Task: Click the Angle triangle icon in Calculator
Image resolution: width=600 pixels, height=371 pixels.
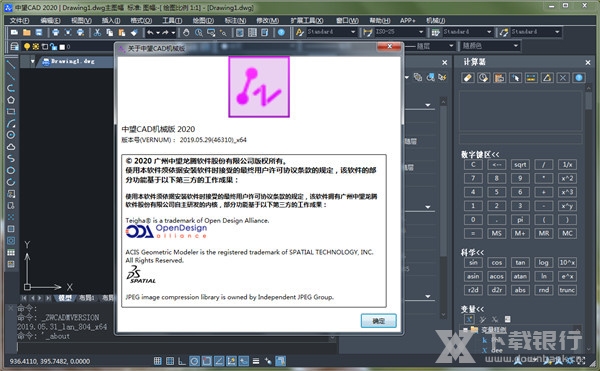Action: click(547, 78)
